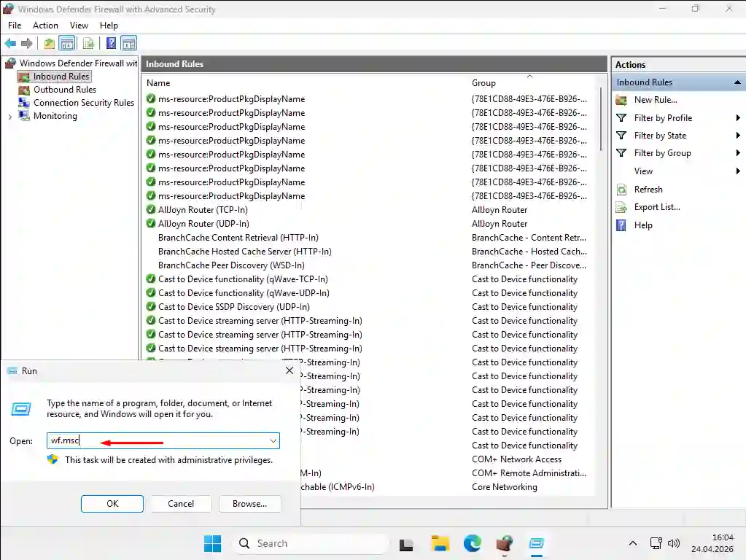Click the New Rule icon in Actions
This screenshot has width=746, height=560.
621,100
